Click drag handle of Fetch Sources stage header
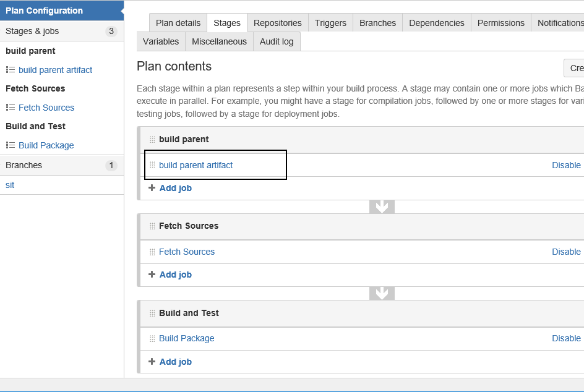This screenshot has height=392, width=584. [x=152, y=226]
